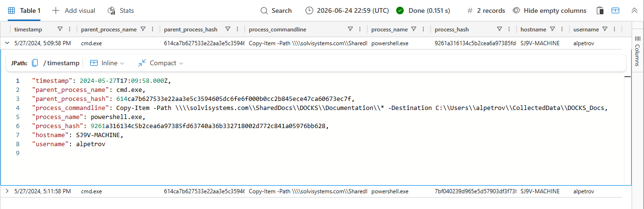Click the /timestamp JPath field

[61, 63]
